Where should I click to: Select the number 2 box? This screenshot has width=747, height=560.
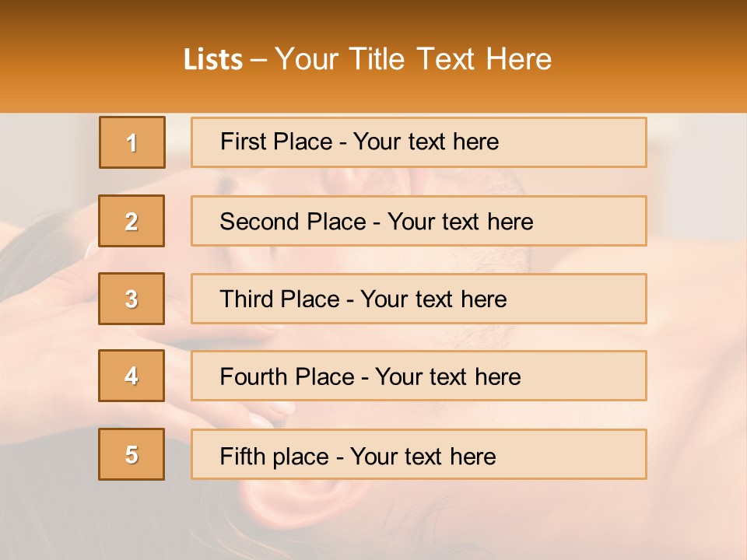click(x=132, y=221)
